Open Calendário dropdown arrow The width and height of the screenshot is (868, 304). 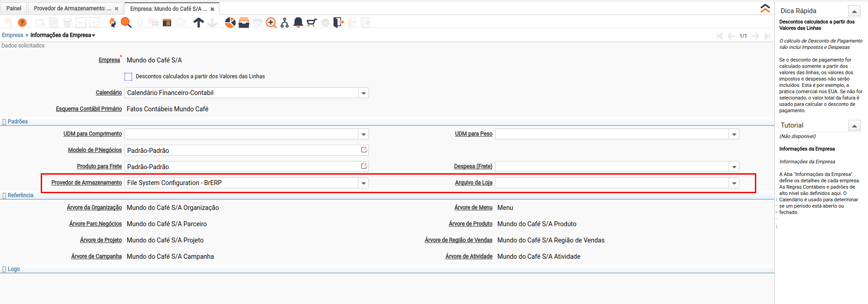(x=363, y=93)
